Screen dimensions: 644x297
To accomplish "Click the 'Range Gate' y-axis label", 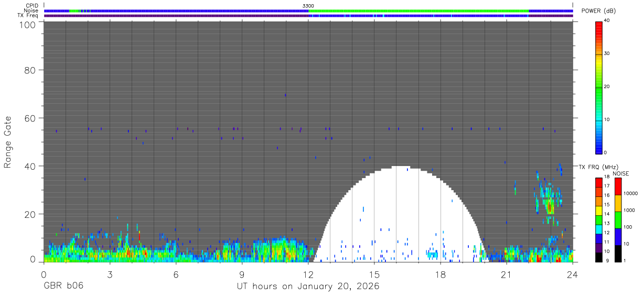I will click(8, 142).
